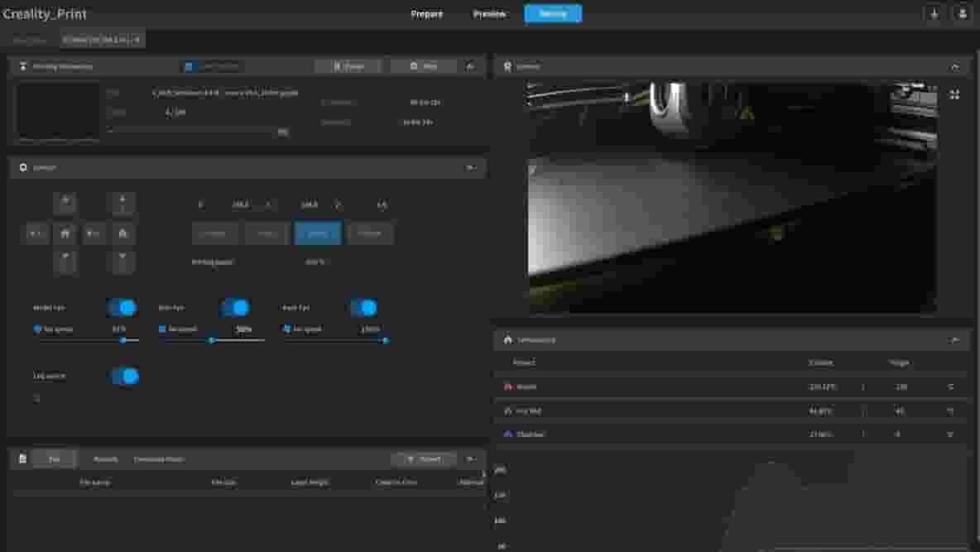
Task: Click the Temperature panel header icon
Action: pyautogui.click(x=507, y=339)
